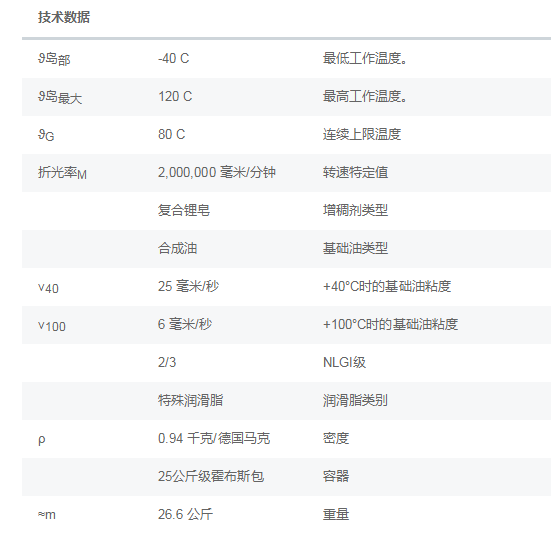Select the 25 毫米/秒 viscosity value
This screenshot has width=551, height=544.
tap(188, 286)
